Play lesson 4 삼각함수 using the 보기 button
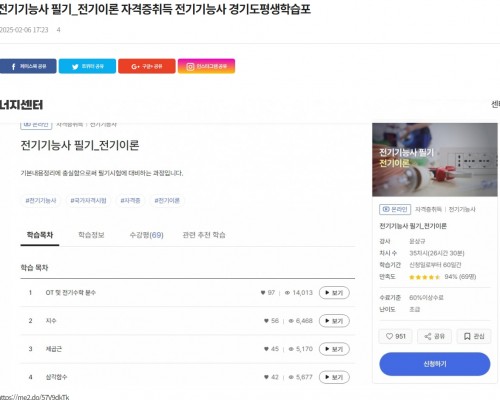Viewport: 500px width, 400px height. click(334, 377)
